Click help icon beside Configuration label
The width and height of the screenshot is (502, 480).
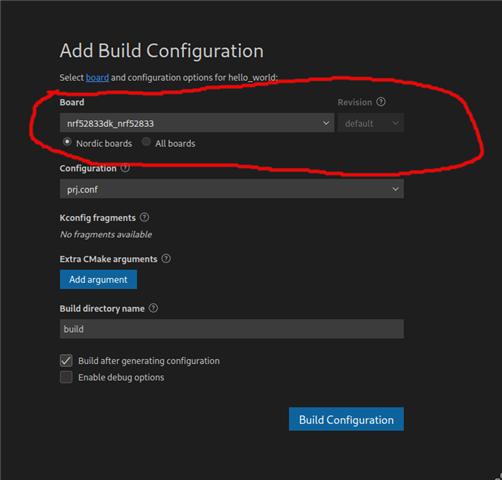pos(125,168)
